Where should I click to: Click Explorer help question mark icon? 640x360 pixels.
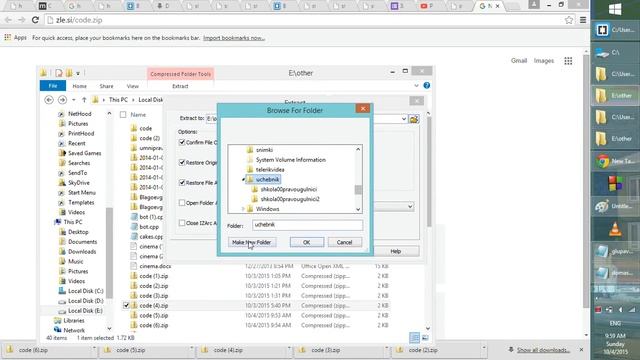click(427, 85)
